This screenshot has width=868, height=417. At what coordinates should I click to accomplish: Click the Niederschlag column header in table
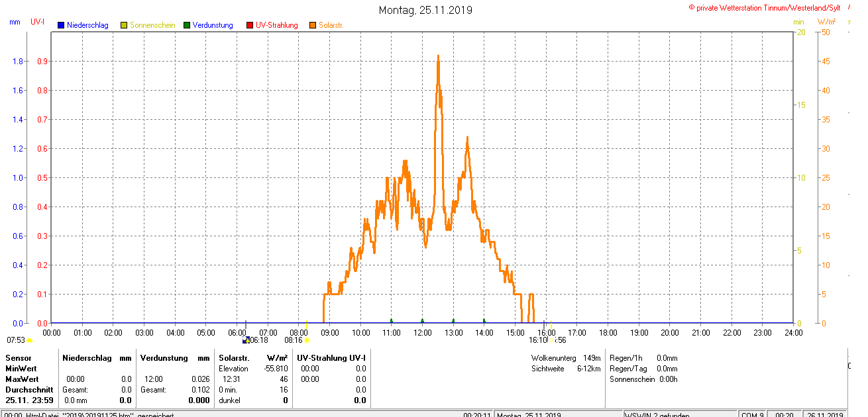point(87,357)
